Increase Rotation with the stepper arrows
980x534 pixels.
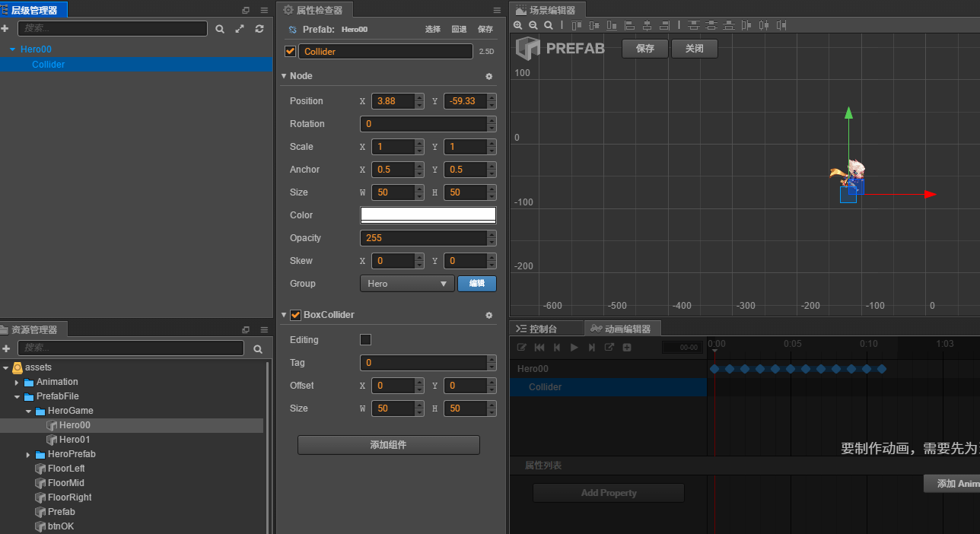click(x=492, y=119)
